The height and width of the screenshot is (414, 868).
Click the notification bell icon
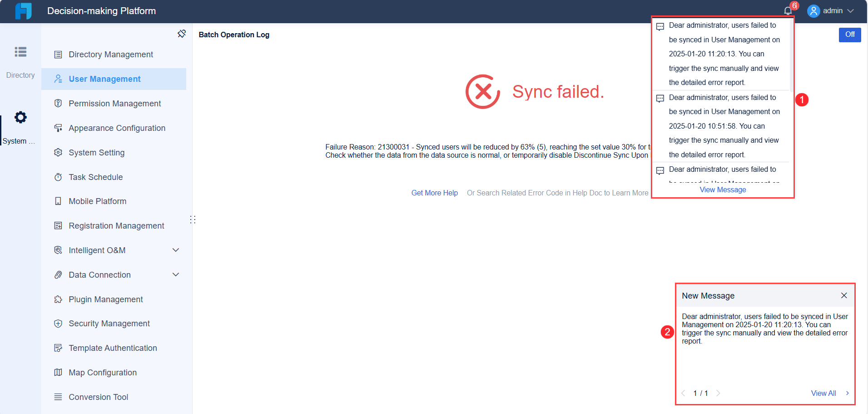[787, 10]
